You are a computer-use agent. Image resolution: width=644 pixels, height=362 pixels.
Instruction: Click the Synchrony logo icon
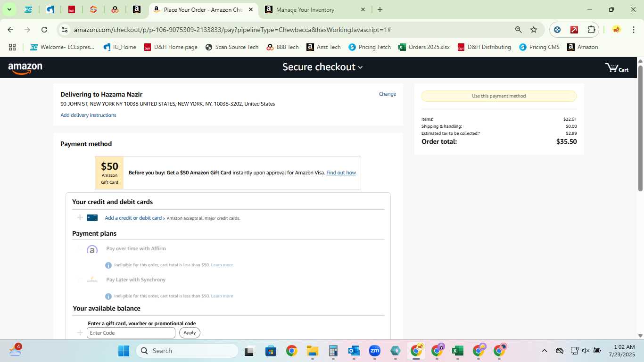click(92, 280)
